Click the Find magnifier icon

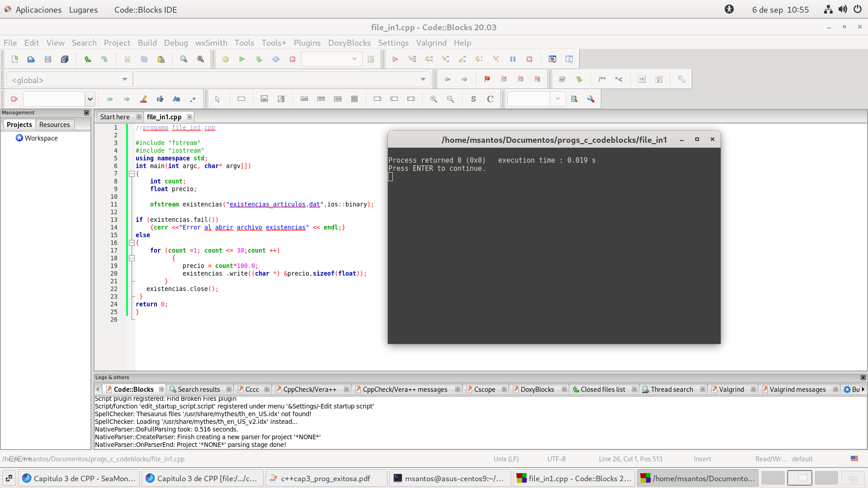point(184,59)
